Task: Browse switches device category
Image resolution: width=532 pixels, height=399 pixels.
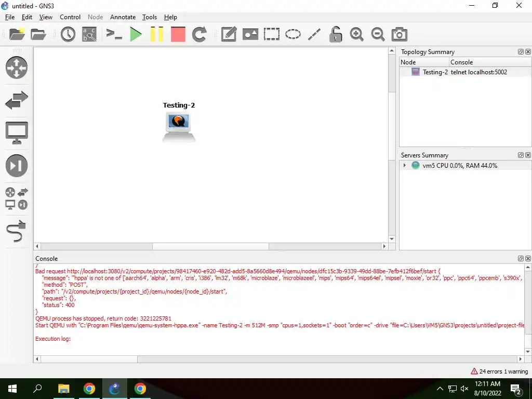Action: [x=16, y=100]
